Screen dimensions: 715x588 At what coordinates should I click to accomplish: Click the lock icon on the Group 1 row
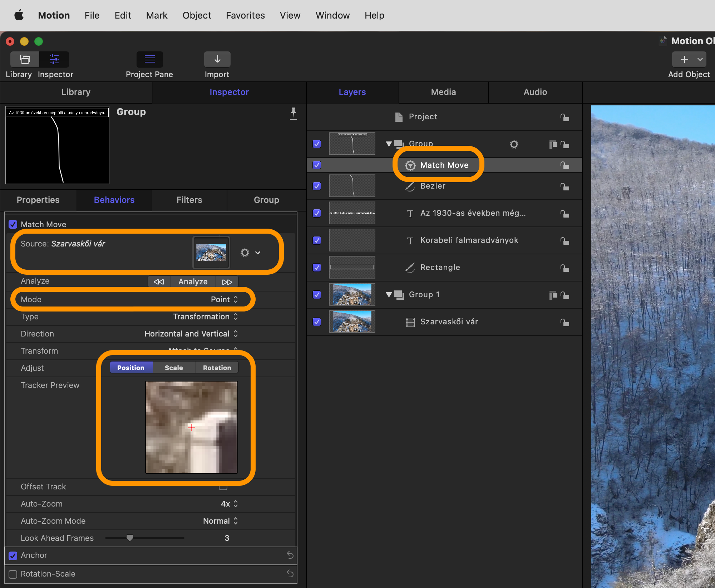pos(564,295)
